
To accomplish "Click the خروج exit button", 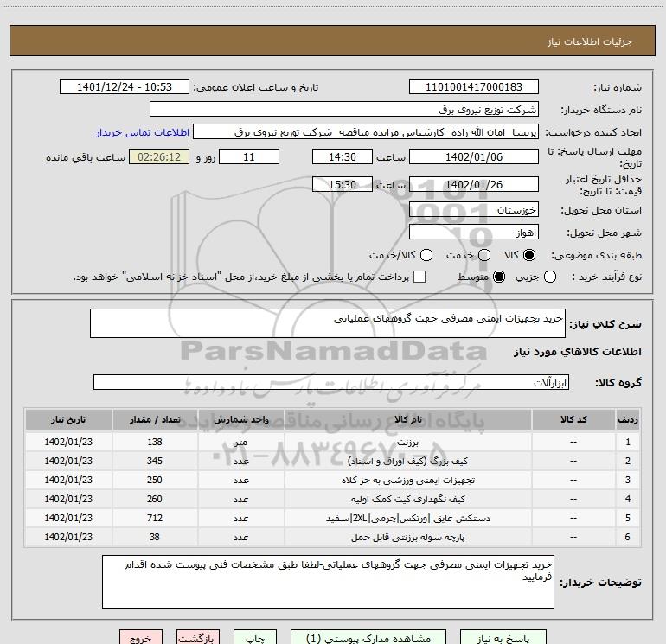I will point(141,638).
